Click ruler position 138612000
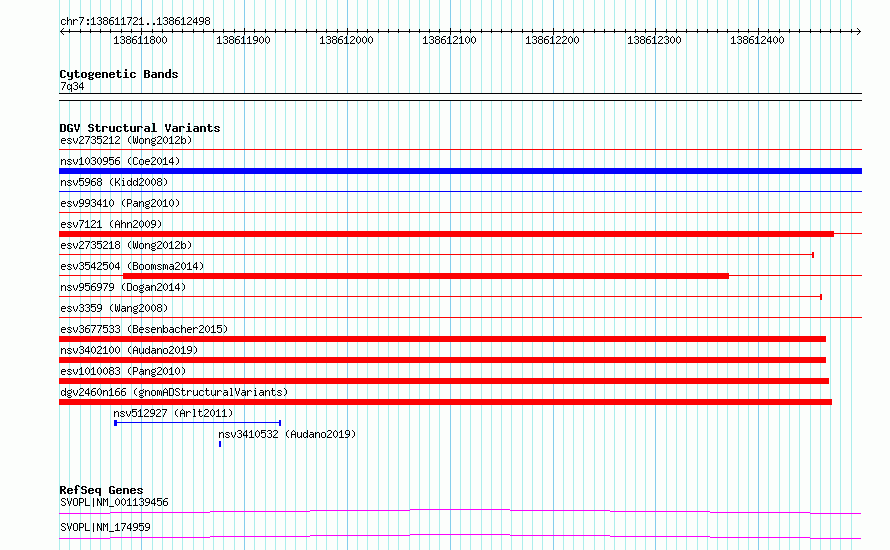The width and height of the screenshot is (890, 550). 346,40
